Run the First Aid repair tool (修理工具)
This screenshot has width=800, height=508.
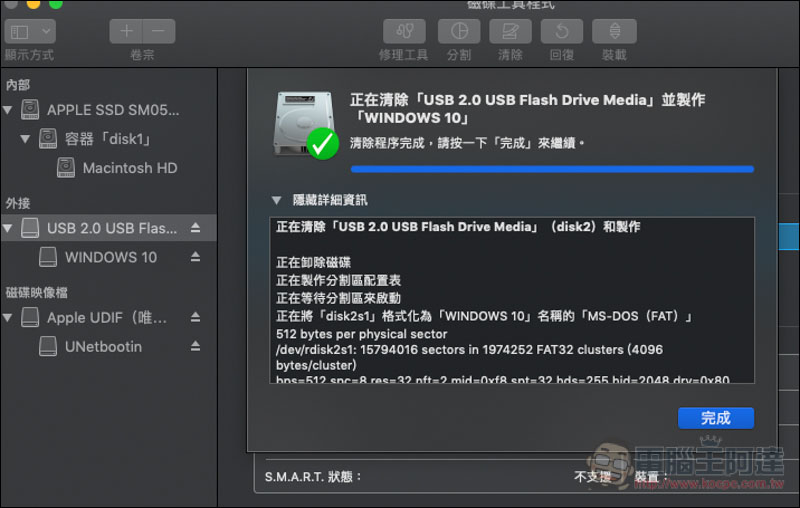click(404, 32)
